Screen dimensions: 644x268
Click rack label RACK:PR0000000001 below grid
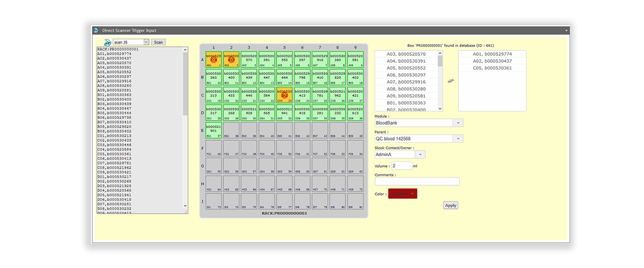coord(284,213)
